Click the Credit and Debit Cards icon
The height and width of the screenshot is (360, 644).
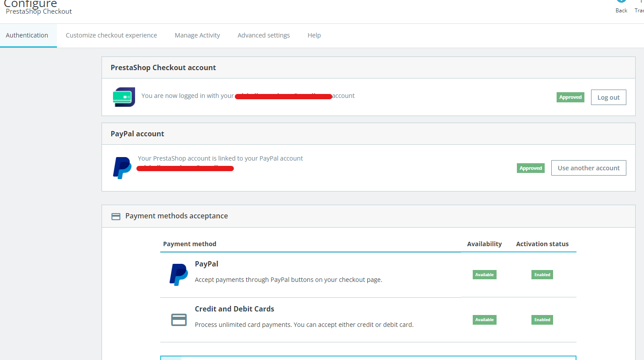point(179,320)
